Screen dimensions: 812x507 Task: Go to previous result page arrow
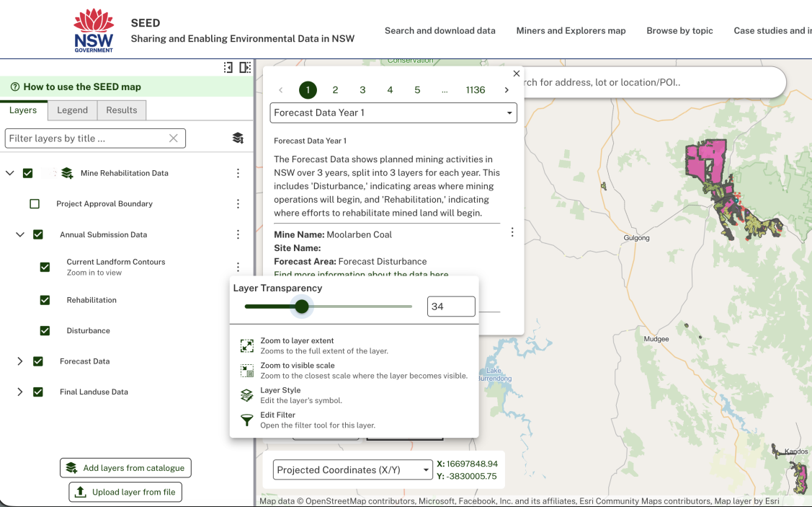281,90
